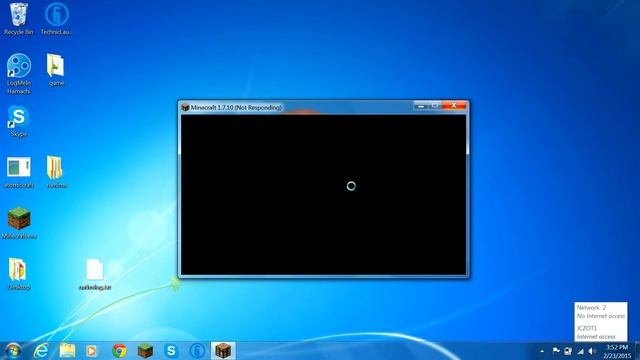
Task: Open the Windows Start menu orb
Action: click(x=13, y=351)
